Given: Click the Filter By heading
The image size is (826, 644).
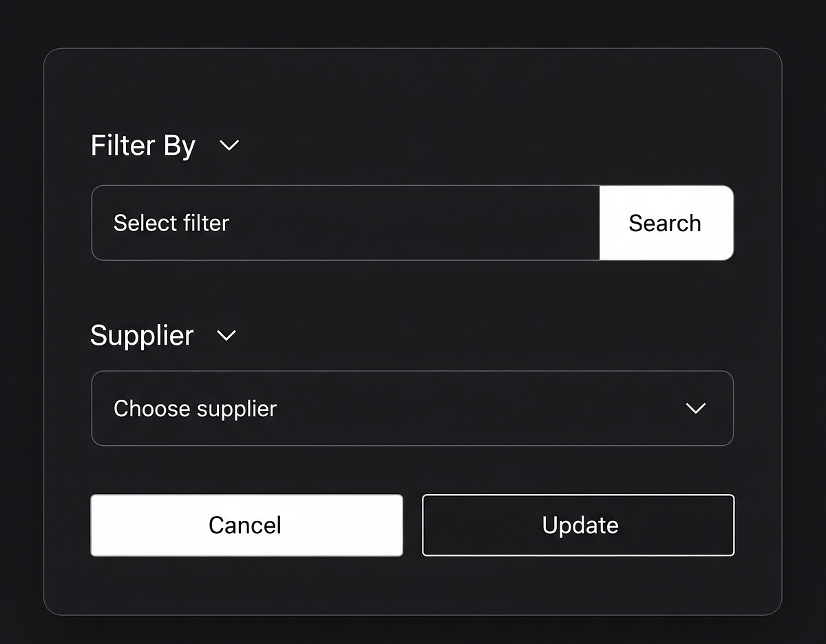Looking at the screenshot, I should (x=142, y=146).
